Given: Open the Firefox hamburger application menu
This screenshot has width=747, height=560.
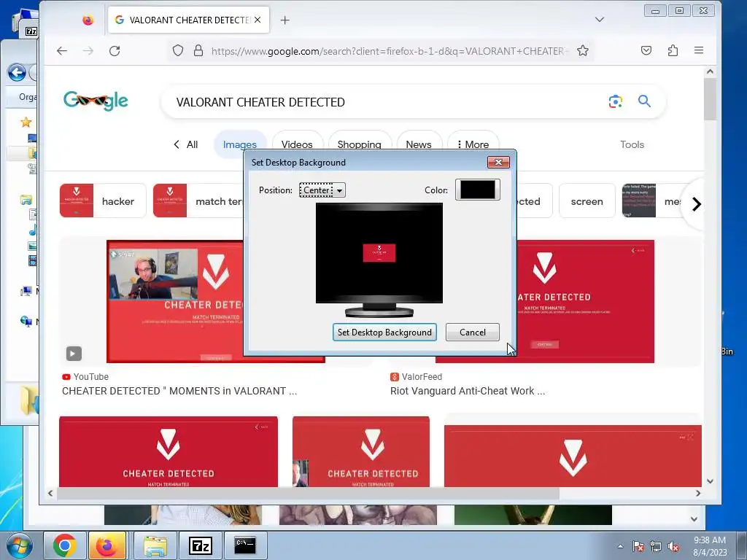Looking at the screenshot, I should (x=699, y=50).
